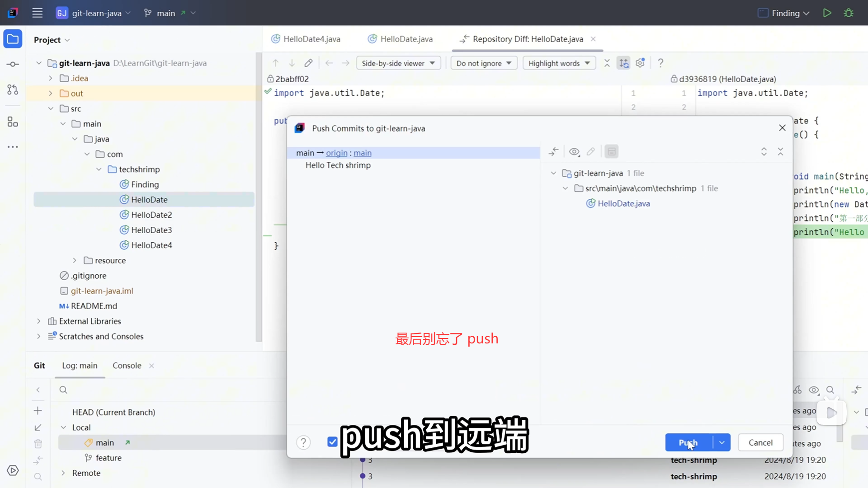
Task: Select HelloDate.java in push file tree
Action: tap(623, 204)
